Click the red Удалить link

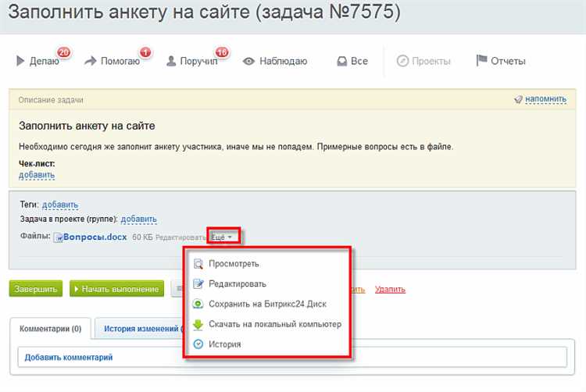[390, 290]
